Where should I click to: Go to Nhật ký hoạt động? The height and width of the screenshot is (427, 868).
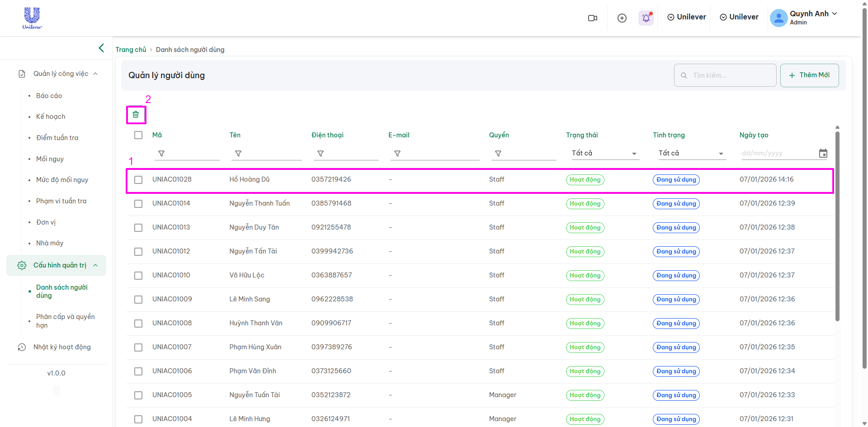point(62,347)
